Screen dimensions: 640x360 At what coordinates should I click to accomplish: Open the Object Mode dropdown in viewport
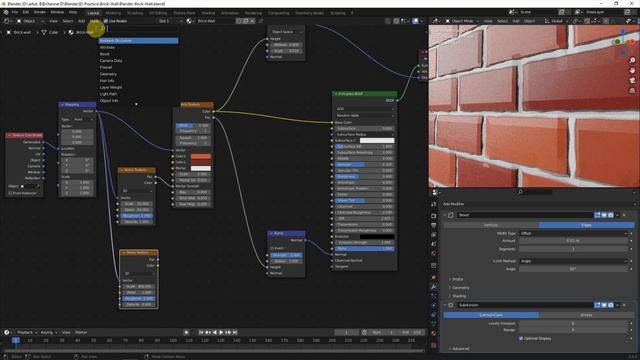[462, 21]
